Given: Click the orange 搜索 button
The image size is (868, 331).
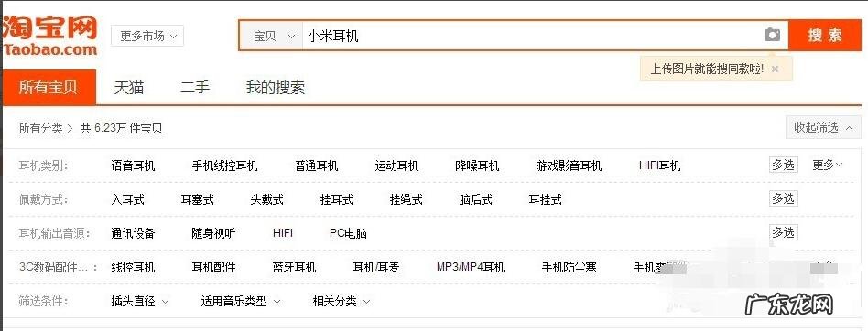Looking at the screenshot, I should pyautogui.click(x=825, y=36).
